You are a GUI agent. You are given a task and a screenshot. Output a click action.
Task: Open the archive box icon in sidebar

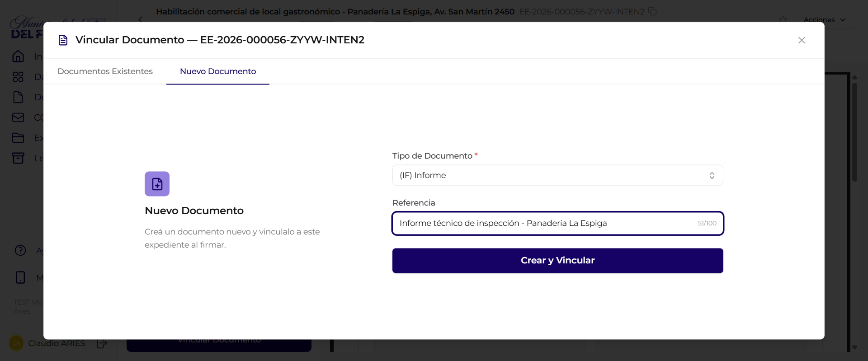click(x=18, y=158)
